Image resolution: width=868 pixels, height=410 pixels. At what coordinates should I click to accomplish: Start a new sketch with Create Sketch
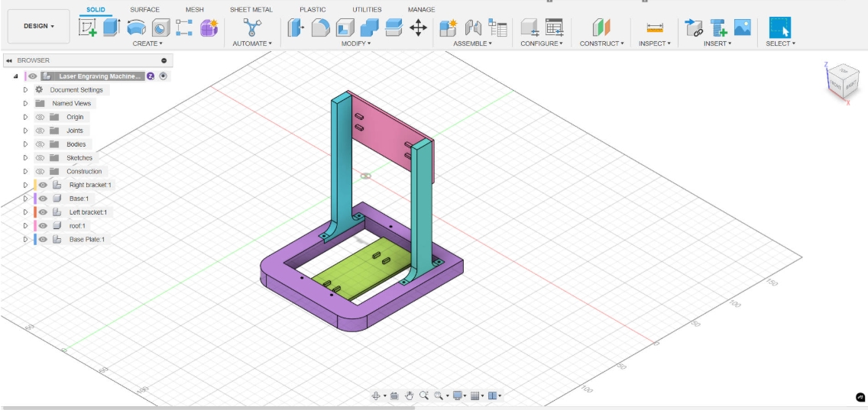tap(87, 27)
